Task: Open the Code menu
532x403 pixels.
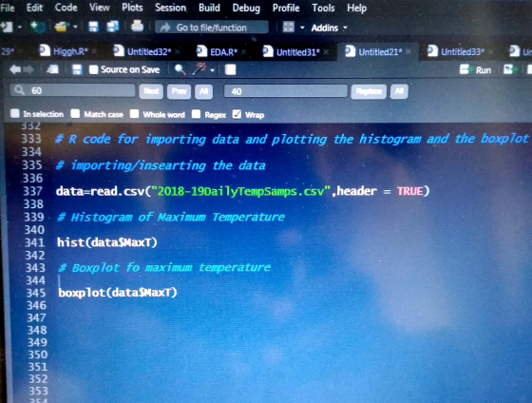Action: click(66, 8)
